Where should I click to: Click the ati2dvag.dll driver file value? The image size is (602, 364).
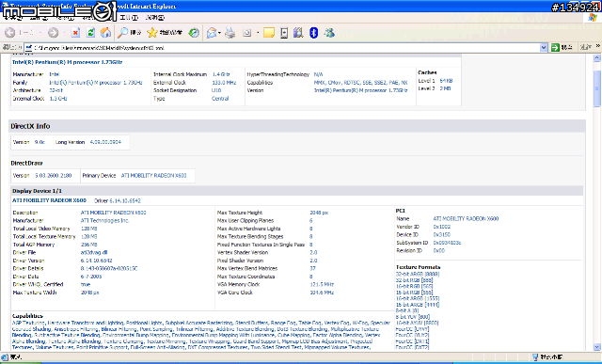(94, 253)
